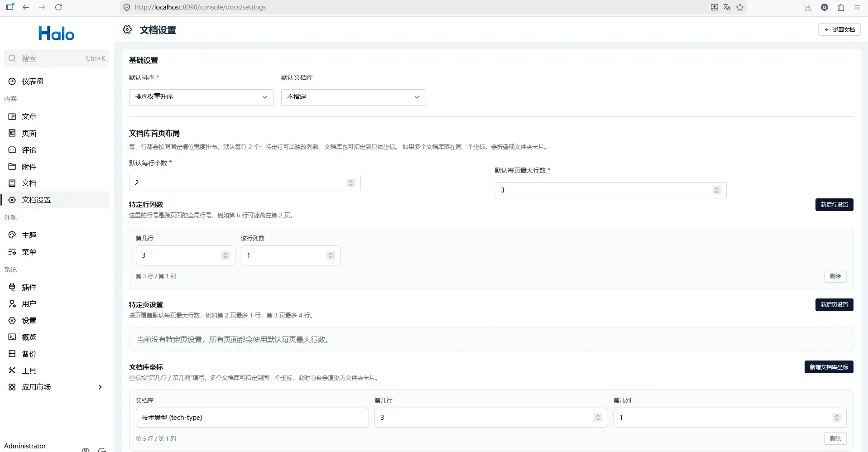Image resolution: width=868 pixels, height=452 pixels.
Task: Reload the page with refresh icon
Action: pos(58,7)
